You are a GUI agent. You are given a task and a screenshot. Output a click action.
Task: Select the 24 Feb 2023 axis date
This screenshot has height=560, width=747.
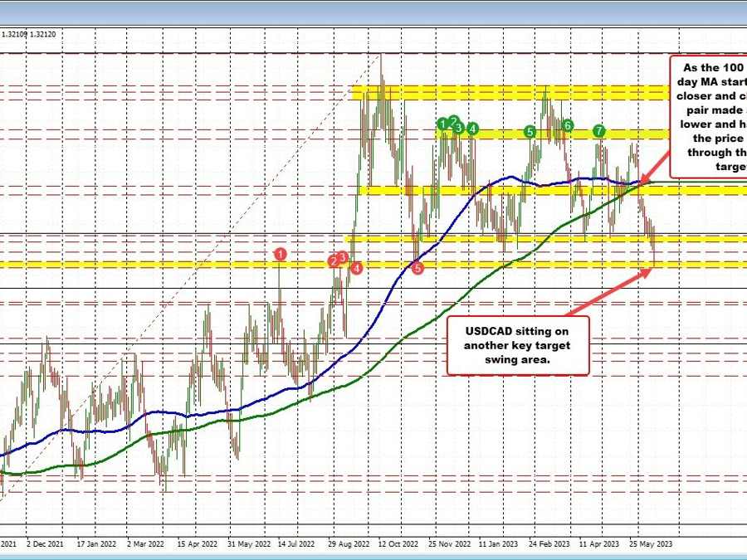pos(549,543)
